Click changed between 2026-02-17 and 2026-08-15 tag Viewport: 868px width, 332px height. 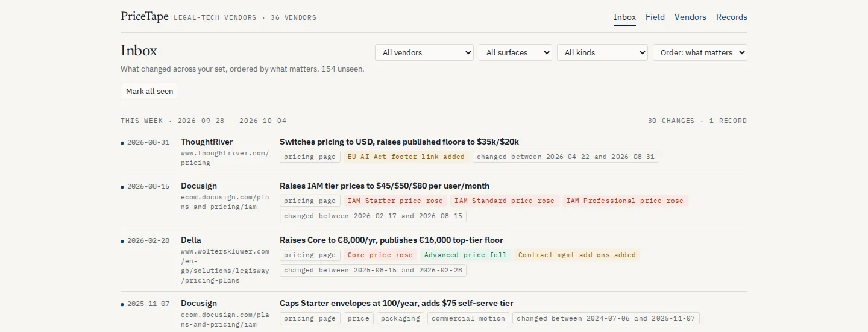(373, 216)
